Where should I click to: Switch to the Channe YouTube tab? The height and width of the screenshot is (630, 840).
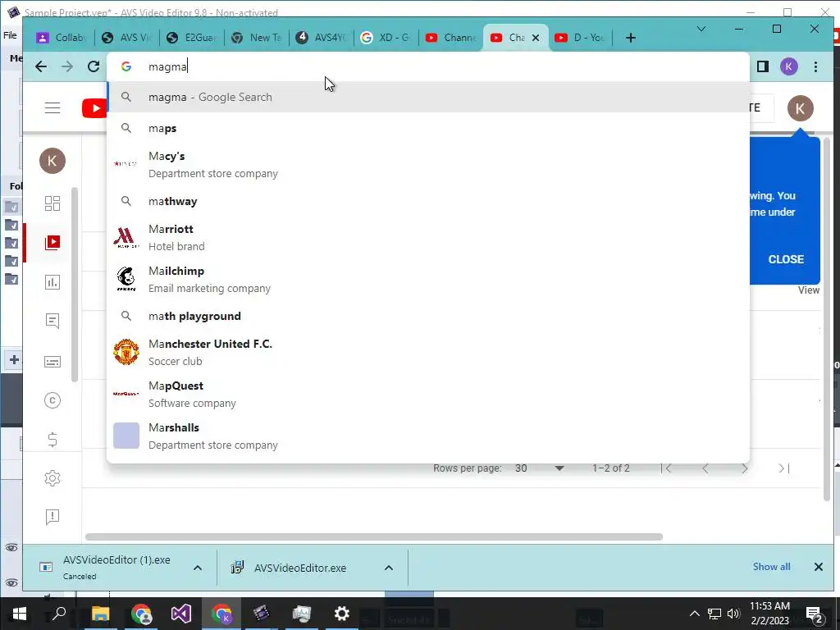pos(451,38)
